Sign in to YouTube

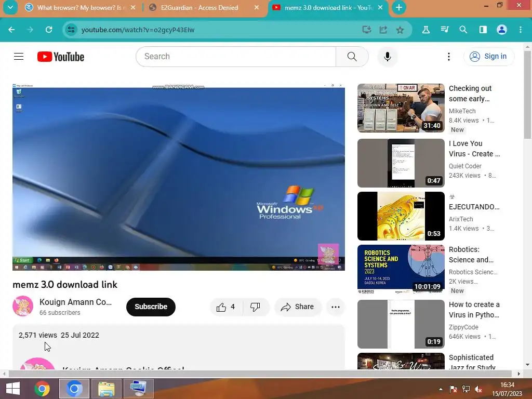(x=488, y=56)
